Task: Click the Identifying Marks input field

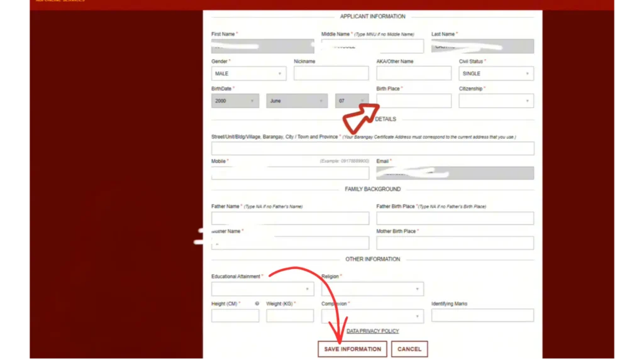Action: pyautogui.click(x=482, y=315)
